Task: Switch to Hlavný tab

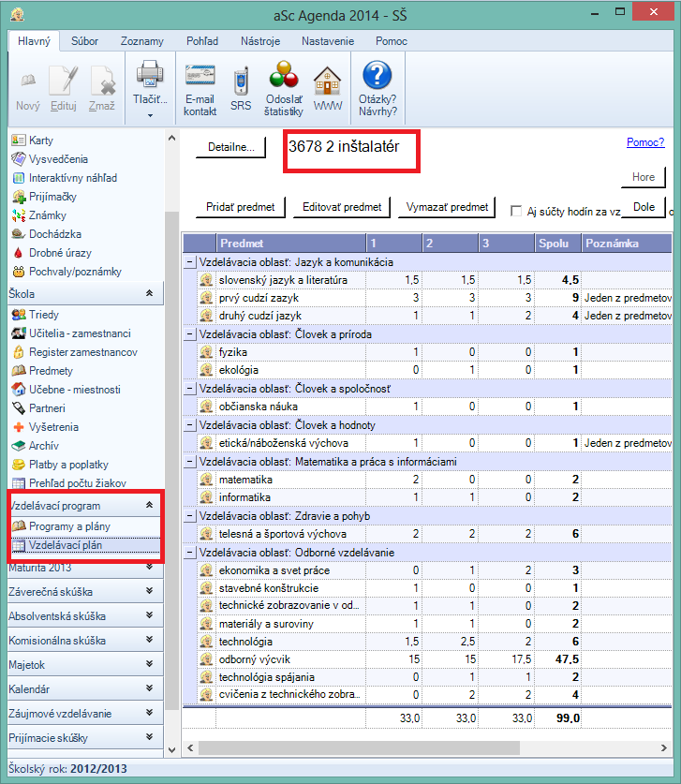Action: (x=34, y=41)
